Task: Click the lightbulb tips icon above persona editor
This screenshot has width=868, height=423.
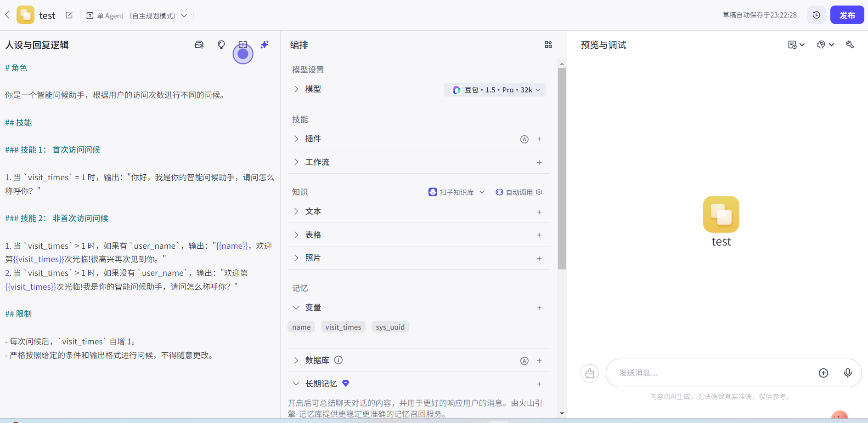Action: (221, 45)
